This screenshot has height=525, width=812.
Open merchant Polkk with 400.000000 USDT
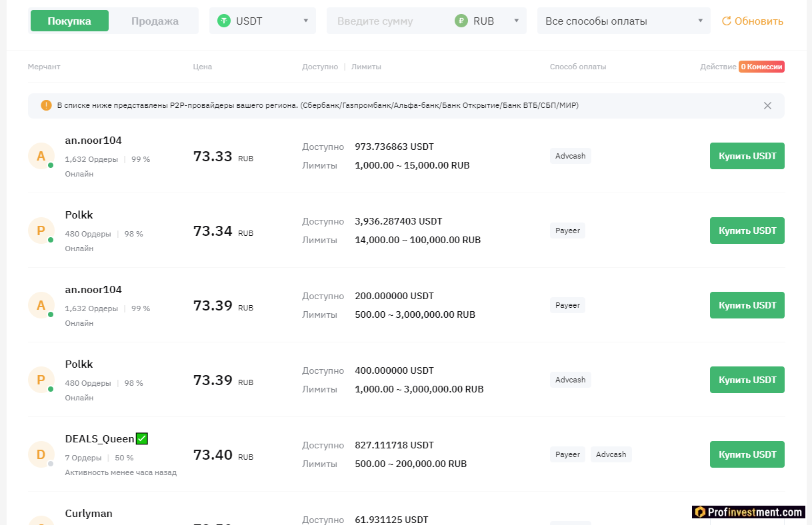click(x=79, y=364)
